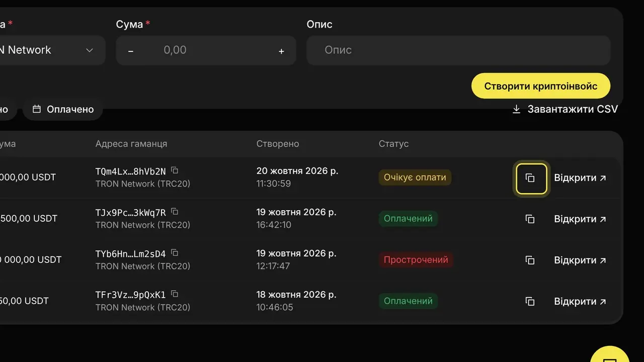Viewport: 644px width, 362px height.
Task: Click the Створити криптоінвойс button
Action: (541, 86)
